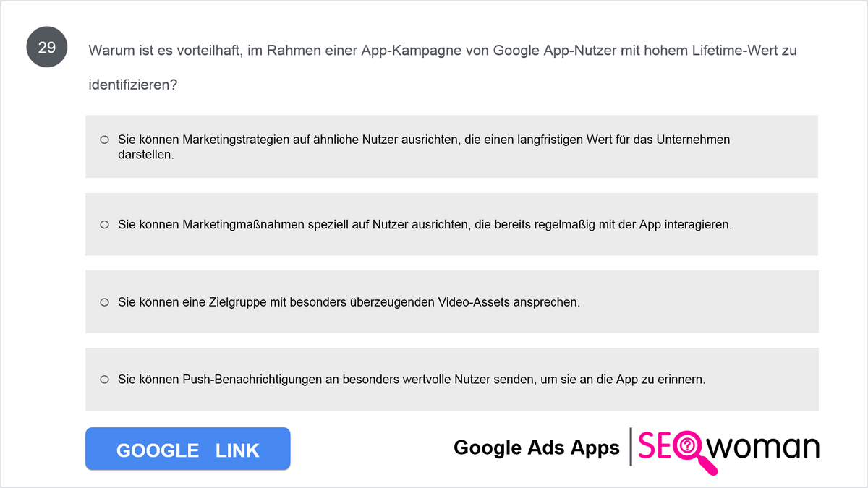Click the 'Google Ads Apps' label
This screenshot has width=868, height=488.
537,448
